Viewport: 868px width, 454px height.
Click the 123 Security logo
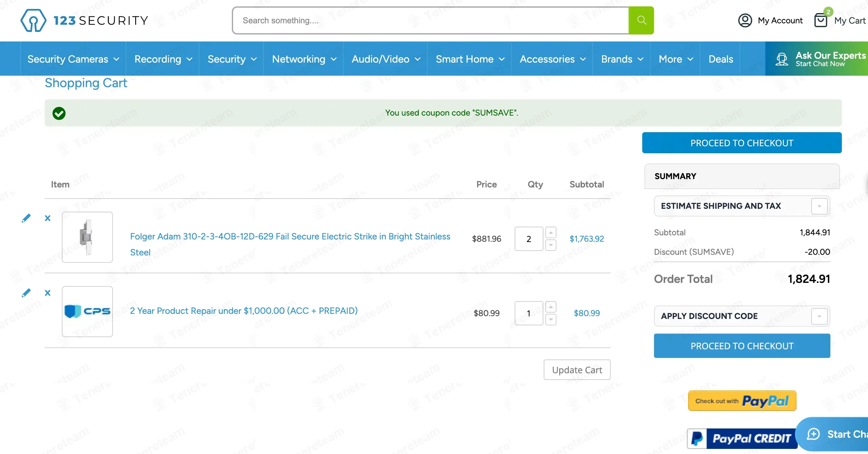[x=84, y=20]
